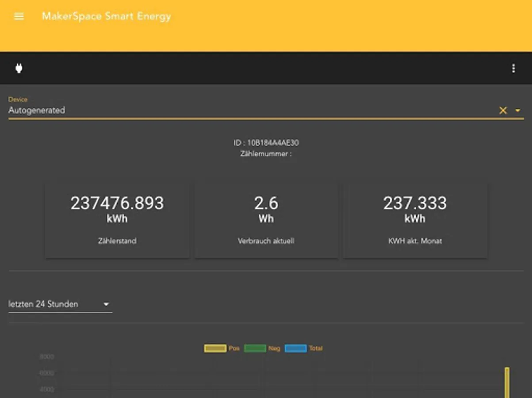Click the power plug icon
This screenshot has width=532, height=398.
(x=19, y=68)
